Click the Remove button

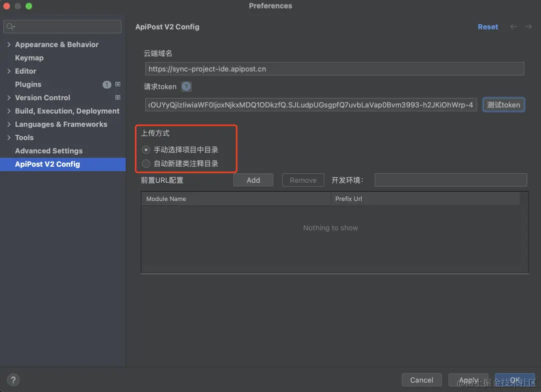[x=303, y=180]
